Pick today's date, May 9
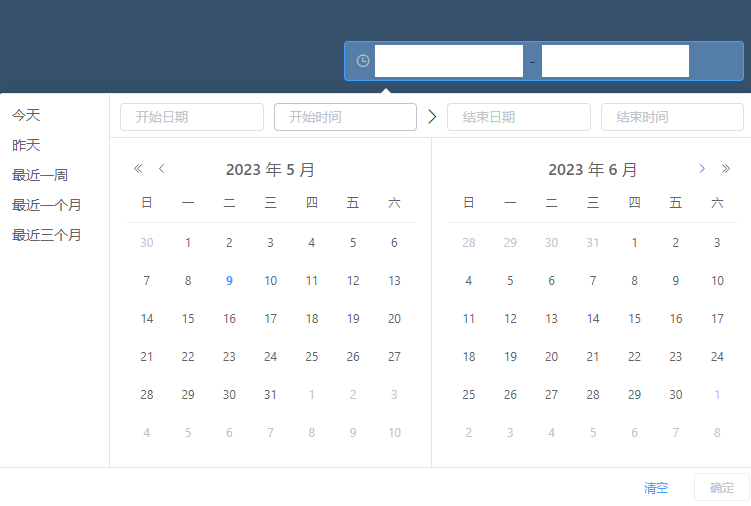Image resolution: width=751 pixels, height=506 pixels. coord(229,281)
